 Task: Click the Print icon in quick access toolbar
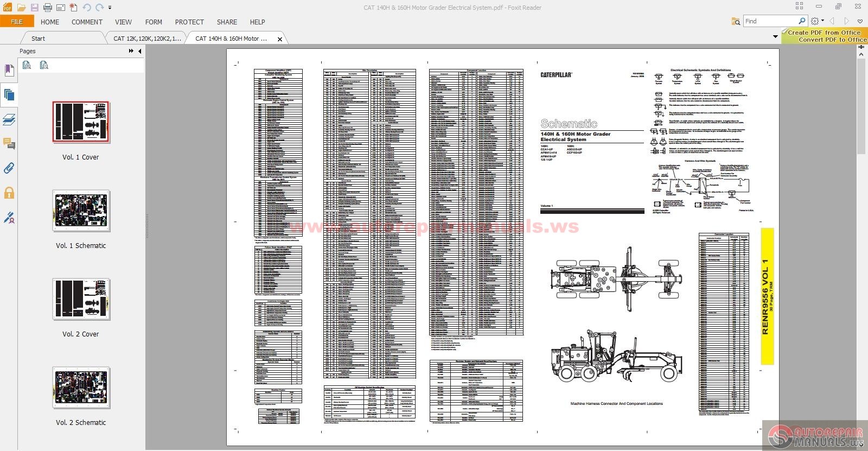(x=47, y=8)
